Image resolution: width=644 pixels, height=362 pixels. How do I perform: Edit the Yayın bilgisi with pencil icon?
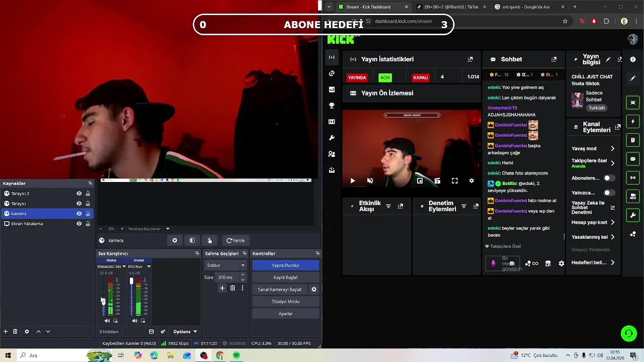tap(608, 59)
